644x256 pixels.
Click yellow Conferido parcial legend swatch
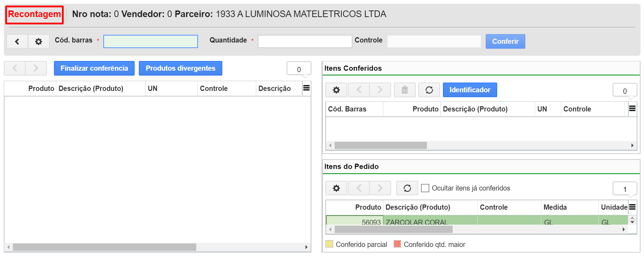329,244
